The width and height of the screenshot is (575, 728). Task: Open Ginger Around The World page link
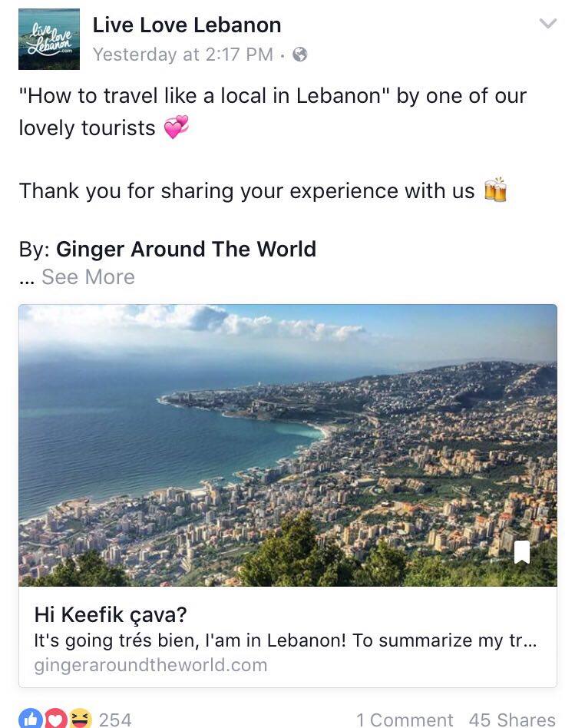point(186,250)
